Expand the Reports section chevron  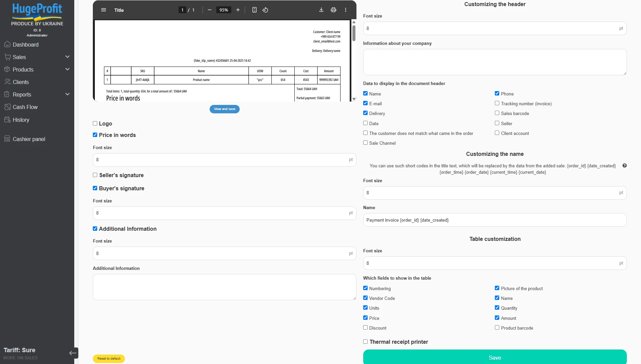[x=68, y=94]
